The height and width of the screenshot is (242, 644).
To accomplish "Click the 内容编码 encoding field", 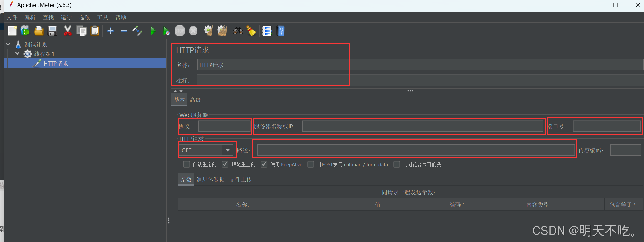I will tap(626, 150).
